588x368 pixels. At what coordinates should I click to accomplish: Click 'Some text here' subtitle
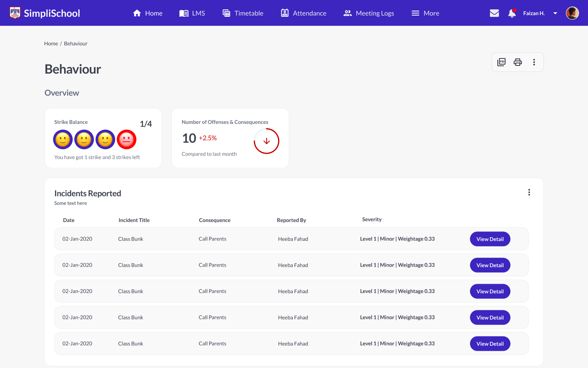(x=71, y=203)
